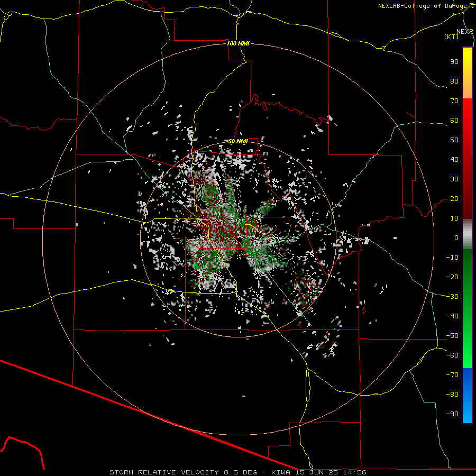
Task: Click the 50 NMI range ring label
Action: click(238, 141)
